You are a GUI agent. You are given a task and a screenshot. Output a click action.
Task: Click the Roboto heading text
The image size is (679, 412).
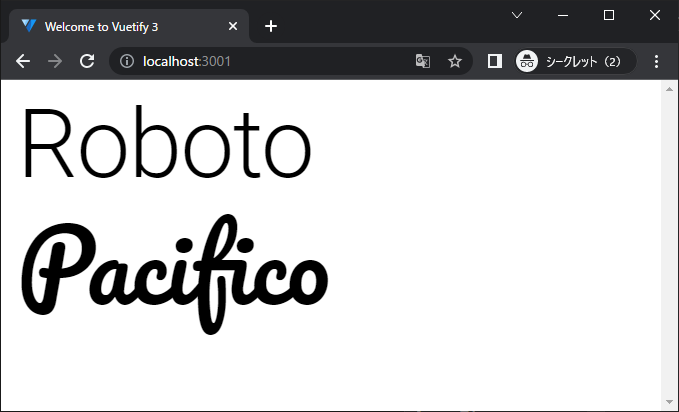pos(167,143)
